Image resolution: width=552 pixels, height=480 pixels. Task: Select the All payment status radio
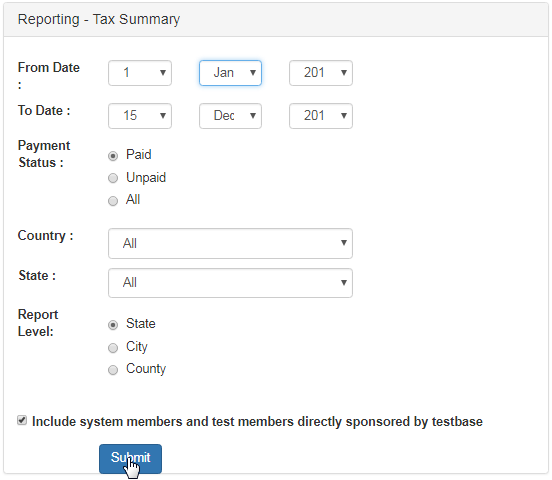113,201
